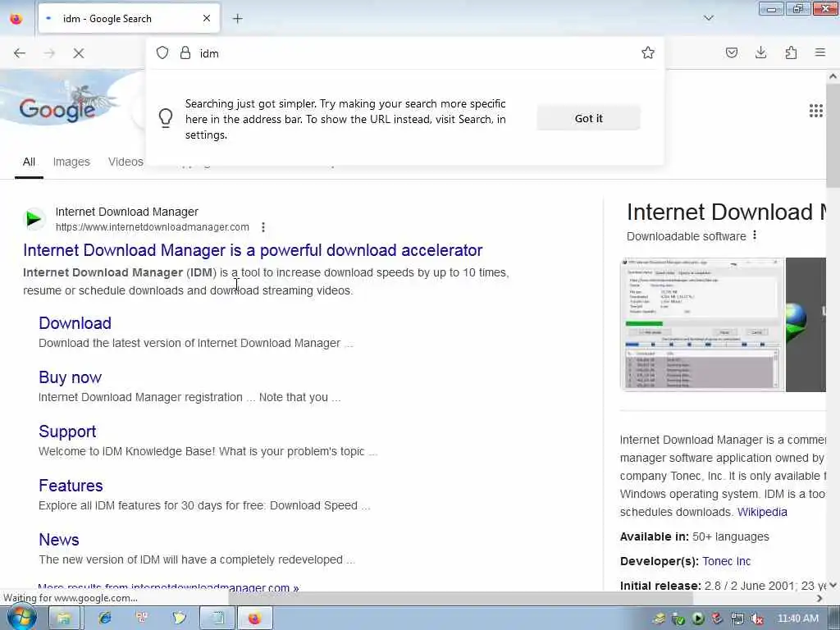The width and height of the screenshot is (840, 630).
Task: Open the Tonec Inc developer link
Action: [727, 561]
